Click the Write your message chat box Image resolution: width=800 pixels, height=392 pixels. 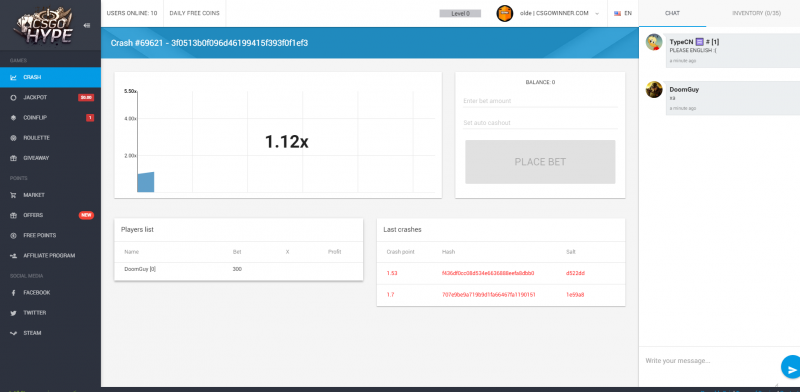click(709, 361)
